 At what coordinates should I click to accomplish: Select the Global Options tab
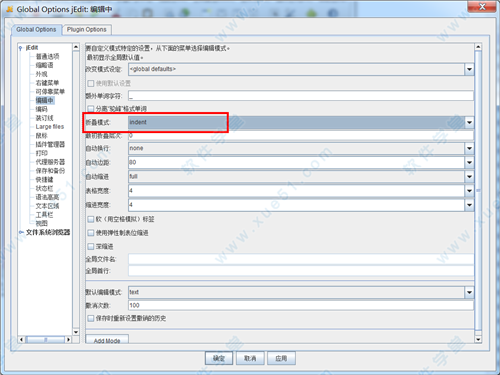(36, 30)
